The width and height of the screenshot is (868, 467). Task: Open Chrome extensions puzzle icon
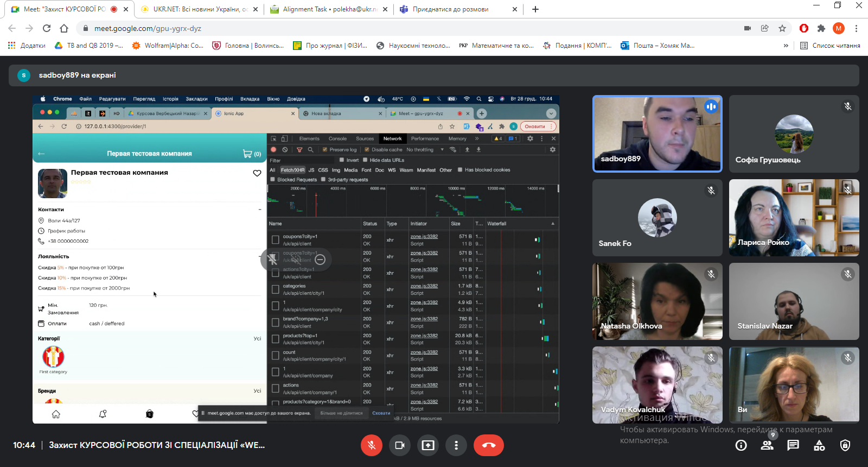821,28
